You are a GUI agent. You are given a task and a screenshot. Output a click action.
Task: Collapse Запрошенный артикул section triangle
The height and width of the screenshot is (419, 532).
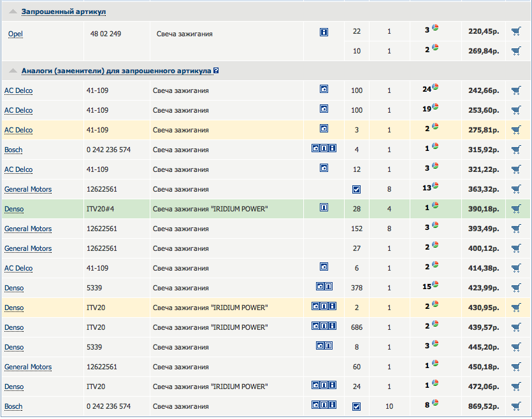click(x=13, y=11)
